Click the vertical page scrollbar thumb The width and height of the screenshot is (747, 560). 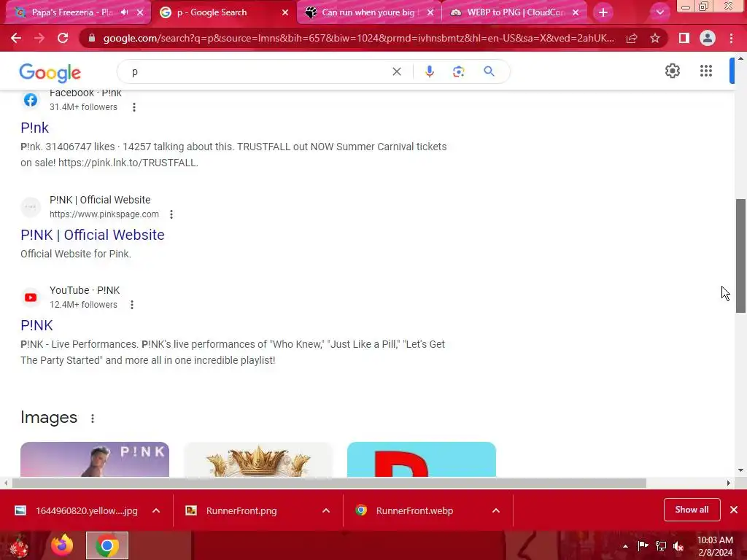[x=740, y=255]
